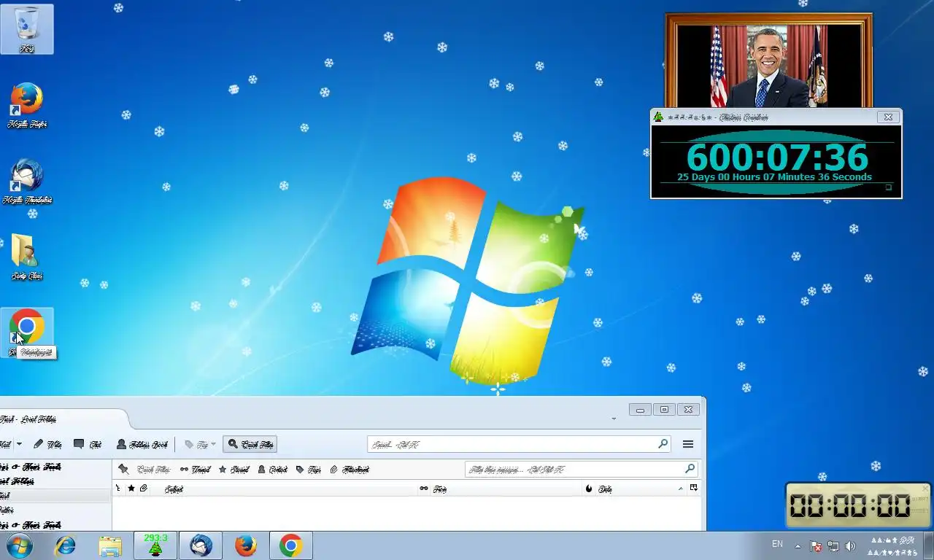934x560 pixels.
Task: Open the Address Book in Thunderbird
Action: 142,444
